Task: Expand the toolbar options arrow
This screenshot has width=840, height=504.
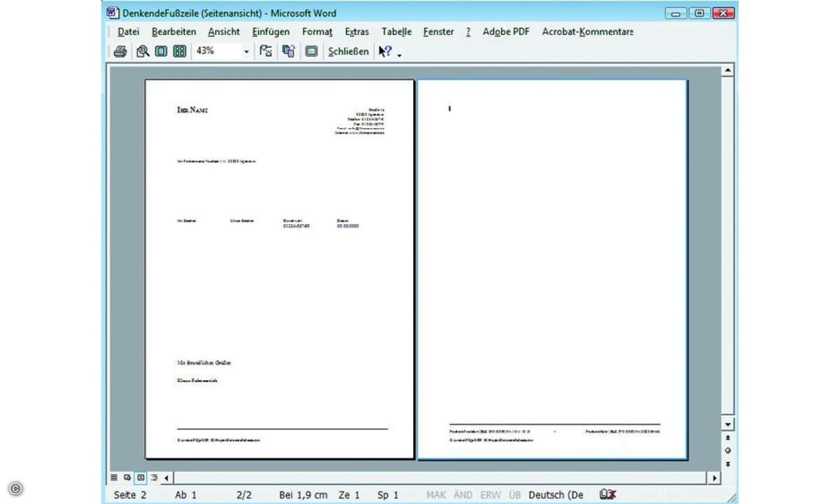Action: (400, 55)
